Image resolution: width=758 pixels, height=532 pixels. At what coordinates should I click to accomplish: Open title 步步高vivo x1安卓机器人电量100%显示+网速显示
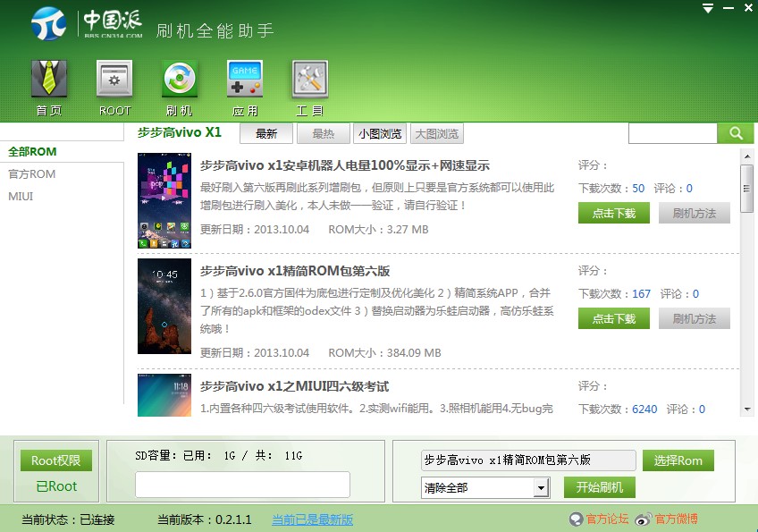click(345, 166)
